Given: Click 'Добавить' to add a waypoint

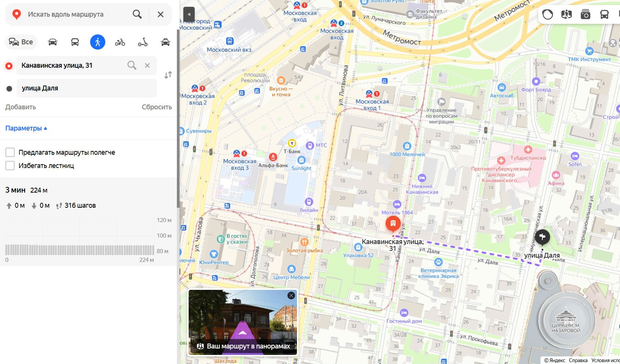Looking at the screenshot, I should click(20, 107).
